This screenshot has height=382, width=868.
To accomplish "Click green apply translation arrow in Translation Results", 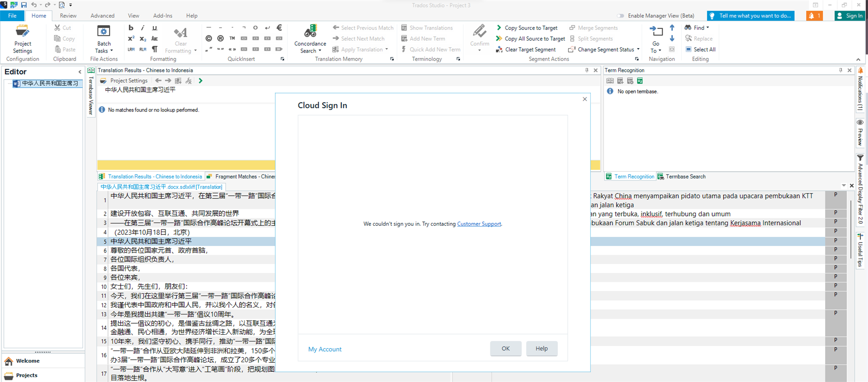I will coord(200,81).
